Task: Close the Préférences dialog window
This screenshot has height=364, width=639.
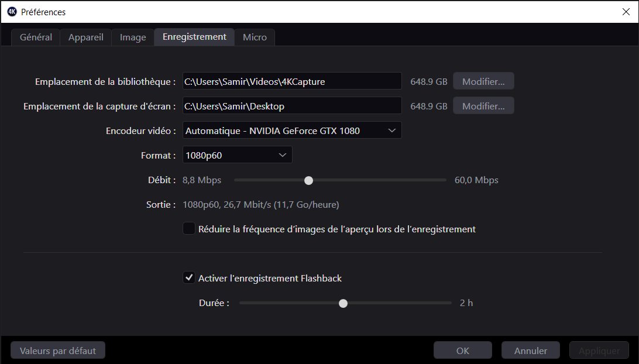Action: [x=625, y=12]
